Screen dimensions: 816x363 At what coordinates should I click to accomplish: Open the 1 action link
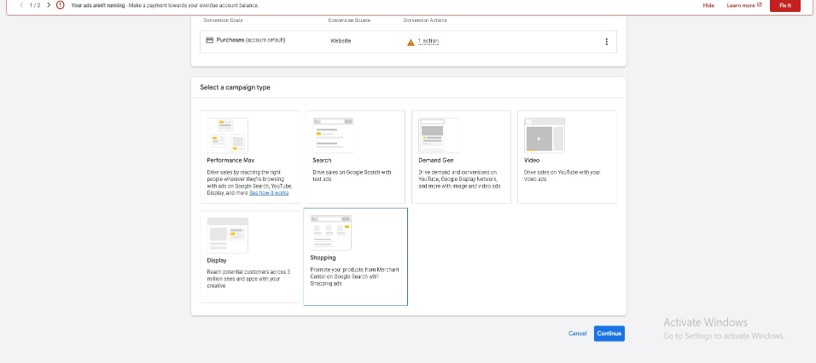428,41
